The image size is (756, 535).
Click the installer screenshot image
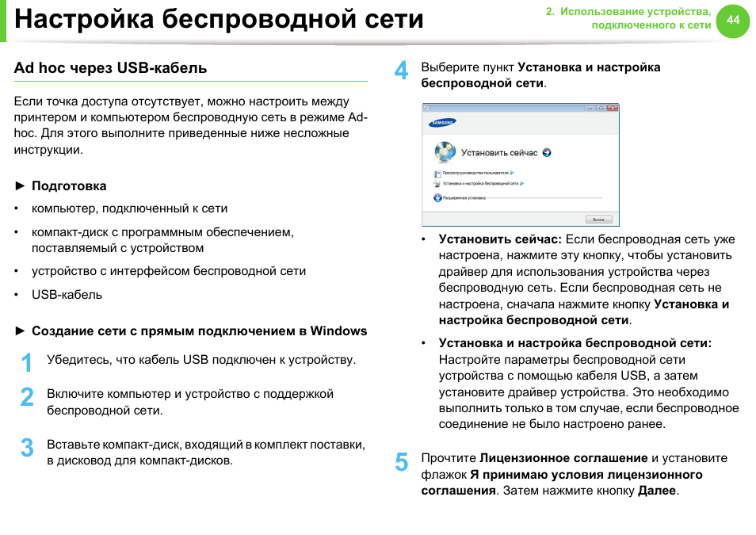tap(520, 164)
